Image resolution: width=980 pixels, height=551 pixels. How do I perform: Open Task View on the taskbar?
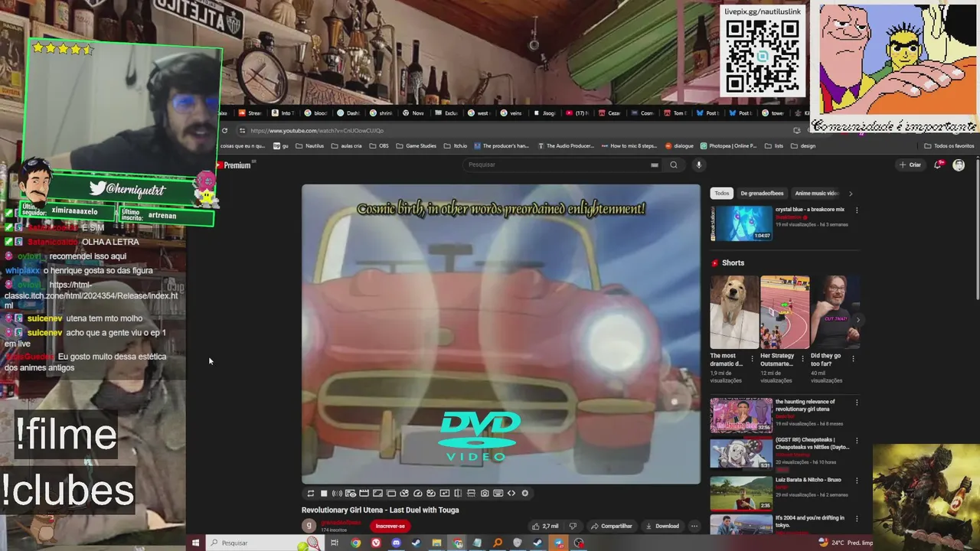335,543
